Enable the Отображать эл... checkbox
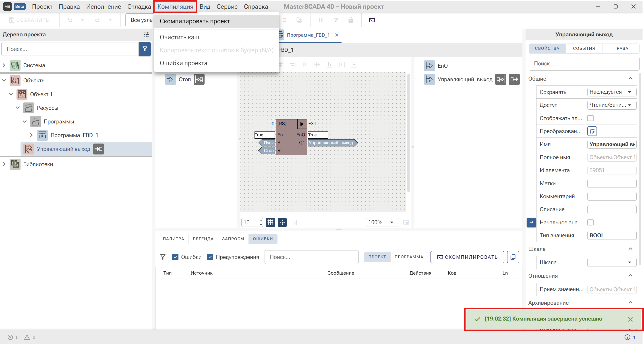Viewport: 644px width, 344px height. (x=590, y=118)
